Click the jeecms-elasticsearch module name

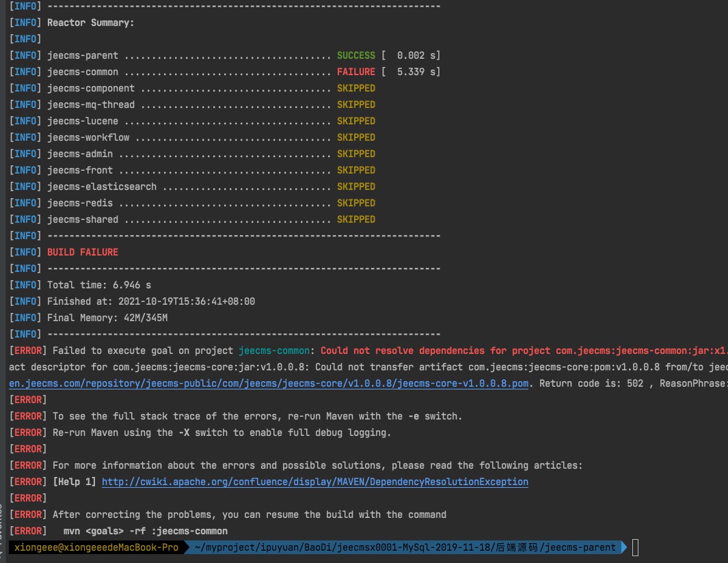tap(102, 187)
